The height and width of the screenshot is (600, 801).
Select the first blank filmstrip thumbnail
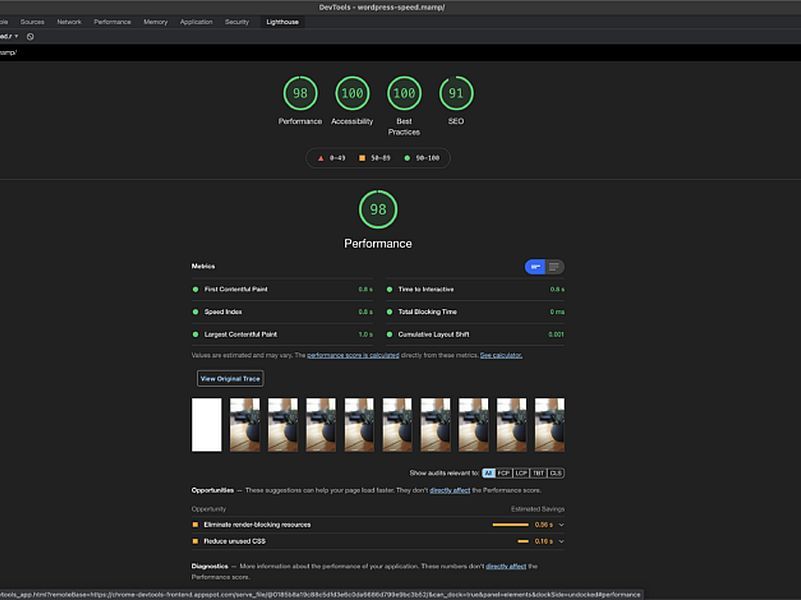(x=206, y=425)
